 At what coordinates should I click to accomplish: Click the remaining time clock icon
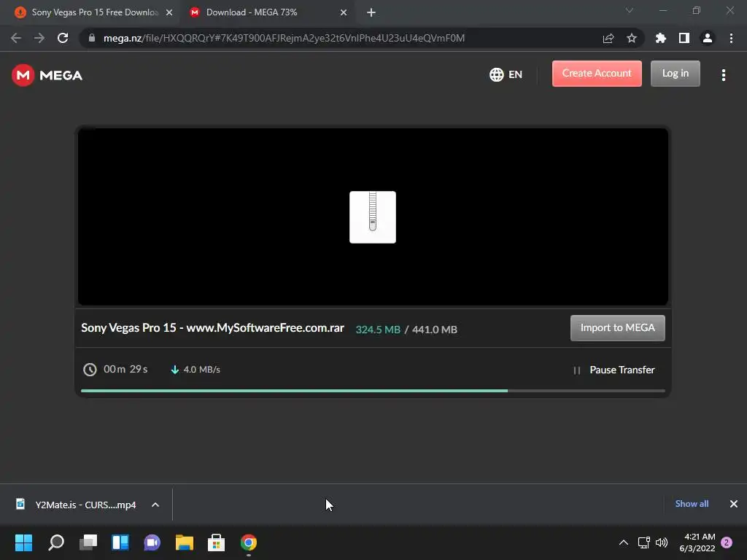pyautogui.click(x=90, y=370)
